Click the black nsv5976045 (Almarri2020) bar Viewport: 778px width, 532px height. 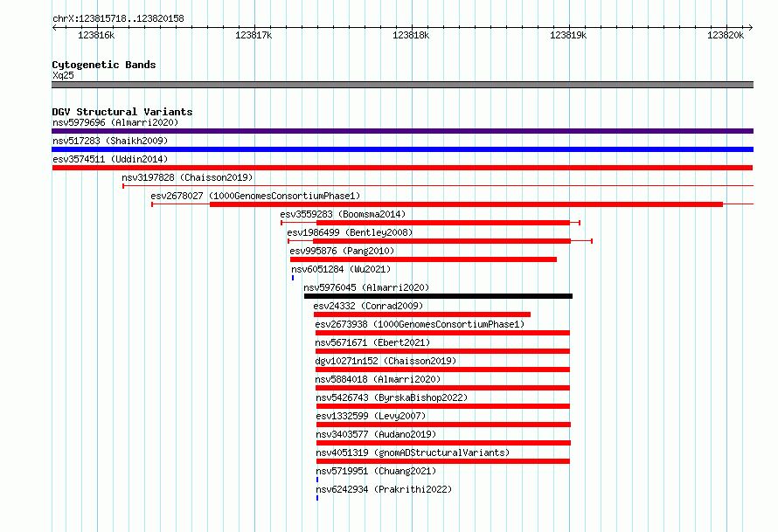(438, 296)
